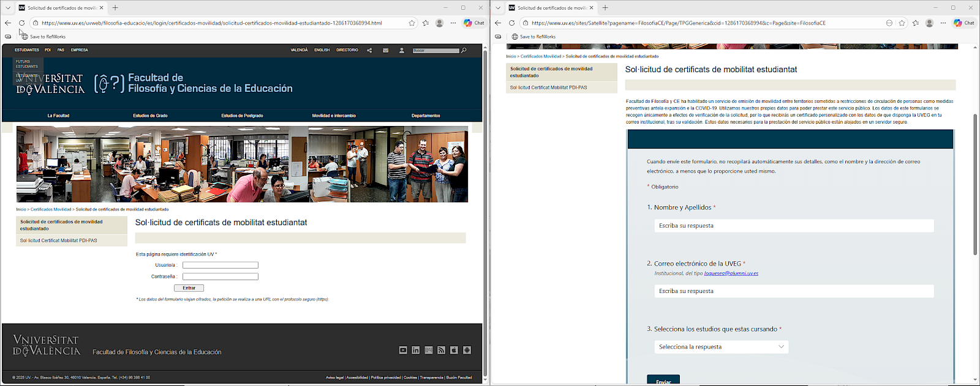The image size is (980, 386).
Task: Open the 'Estudios de Grado' menu
Action: (150, 116)
